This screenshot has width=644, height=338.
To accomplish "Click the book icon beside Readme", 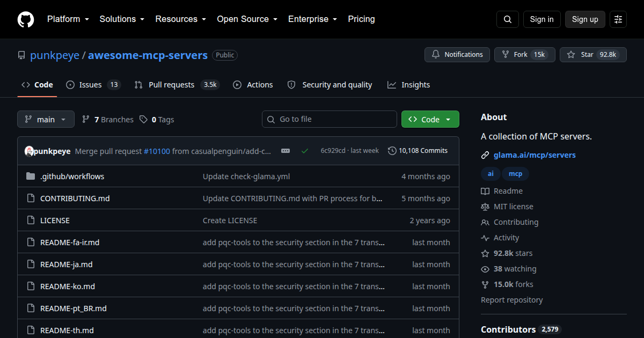I will pyautogui.click(x=485, y=192).
